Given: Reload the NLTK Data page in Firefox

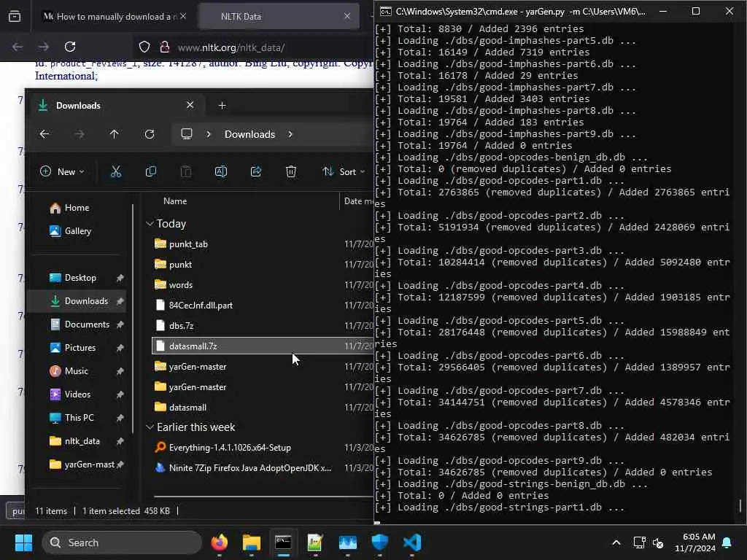Looking at the screenshot, I should [x=70, y=47].
